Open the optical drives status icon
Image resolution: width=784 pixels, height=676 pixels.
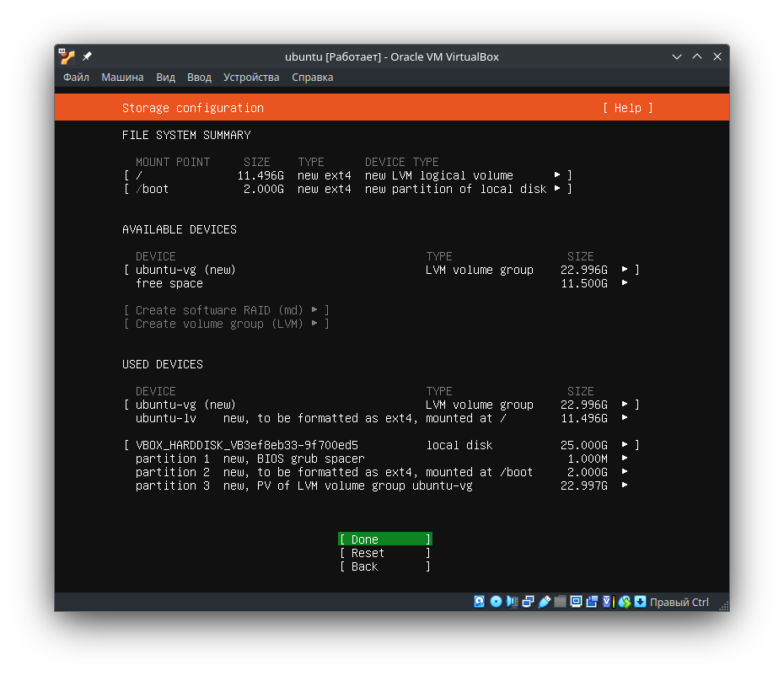496,601
